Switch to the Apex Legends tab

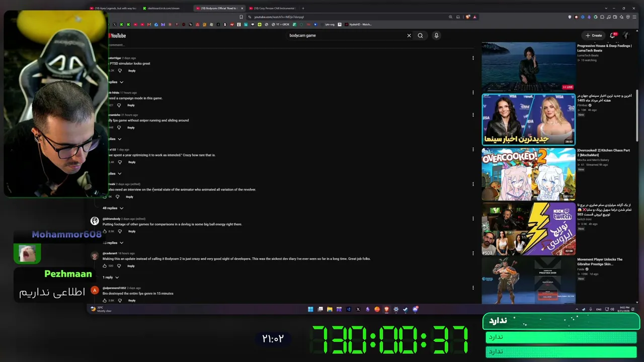click(113, 8)
